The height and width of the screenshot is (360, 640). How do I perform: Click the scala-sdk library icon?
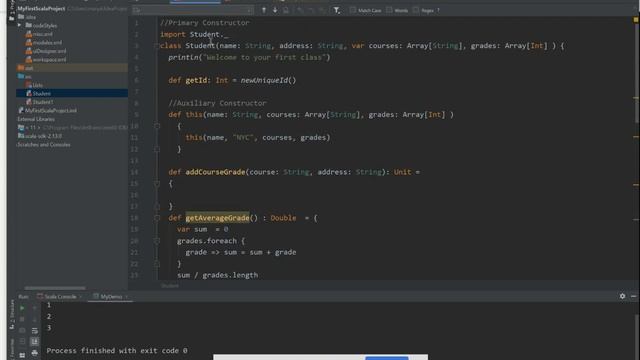pos(21,136)
